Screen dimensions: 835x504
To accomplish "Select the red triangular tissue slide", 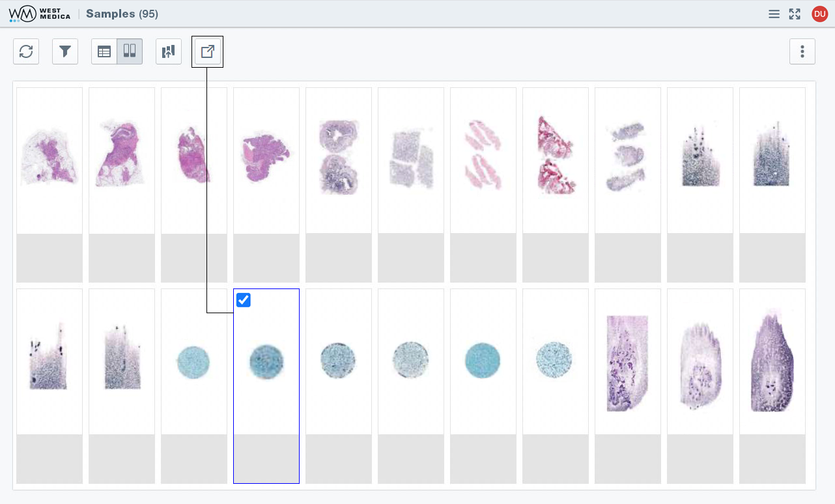I will 556,156.
